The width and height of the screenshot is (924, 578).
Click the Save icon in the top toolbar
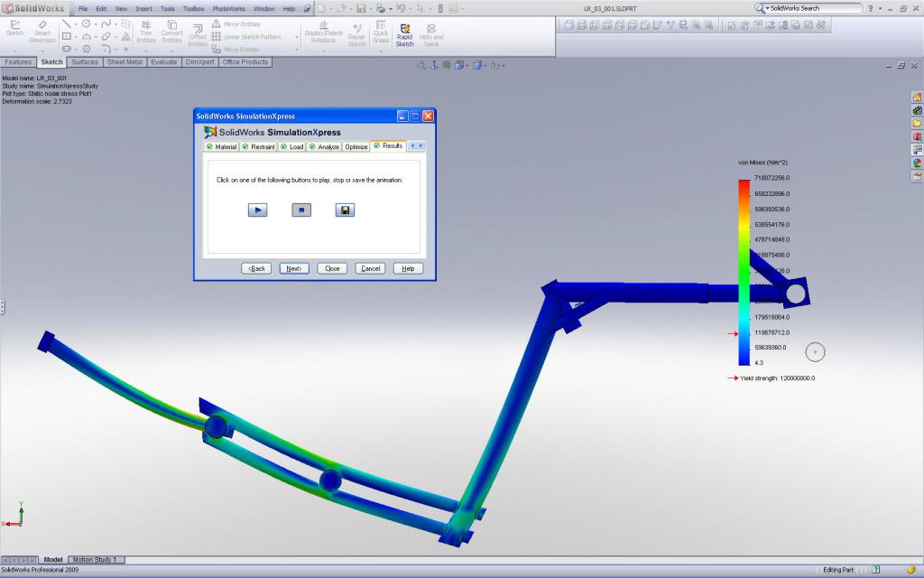click(361, 8)
